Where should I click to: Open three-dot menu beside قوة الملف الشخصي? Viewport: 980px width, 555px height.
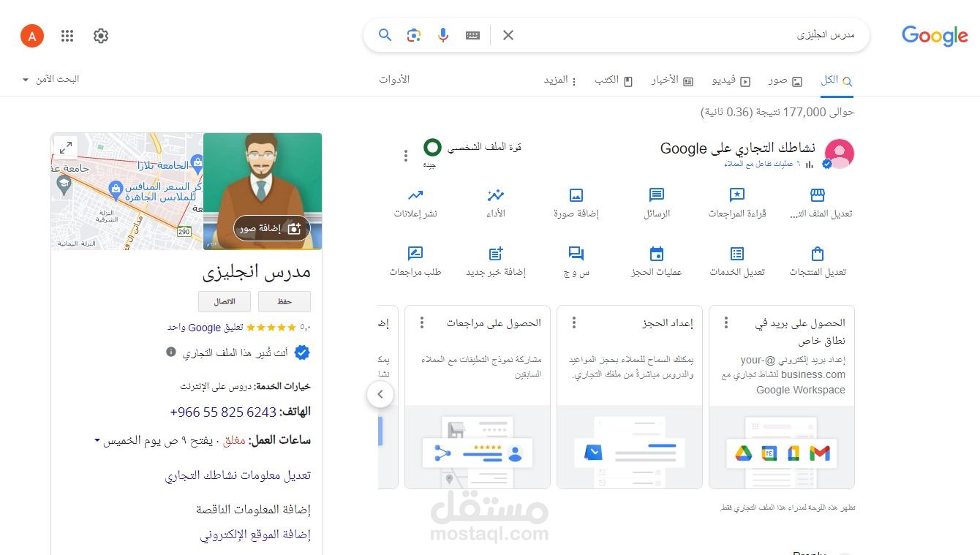coord(406,155)
